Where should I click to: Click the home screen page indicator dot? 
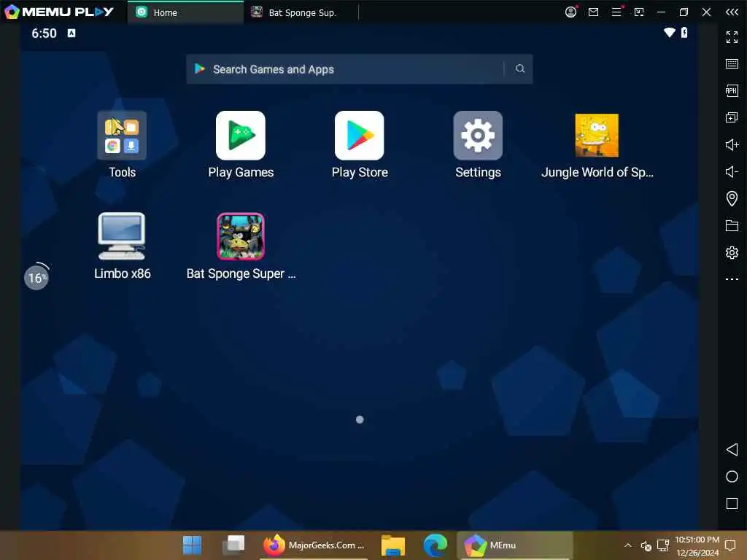(x=360, y=419)
